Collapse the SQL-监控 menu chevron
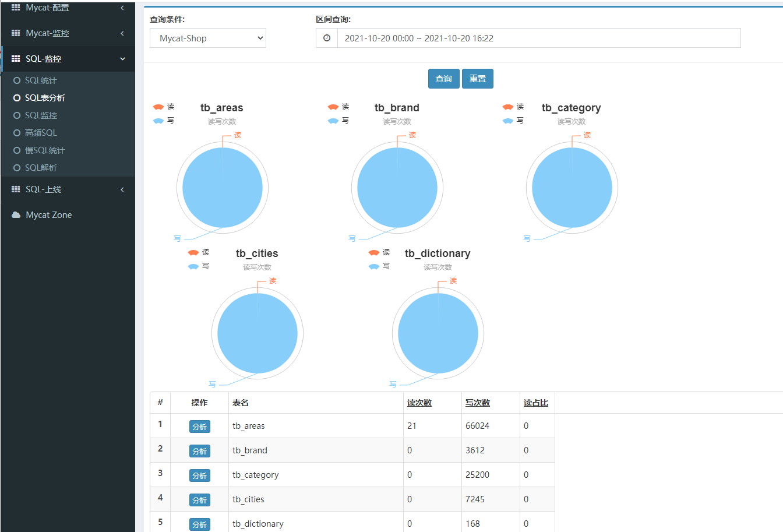This screenshot has width=783, height=532. coord(122,59)
